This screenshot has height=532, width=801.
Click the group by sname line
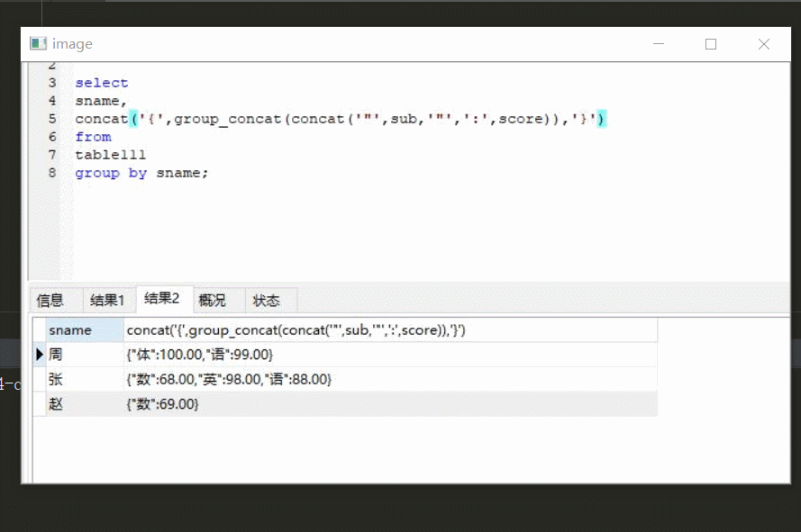(141, 173)
